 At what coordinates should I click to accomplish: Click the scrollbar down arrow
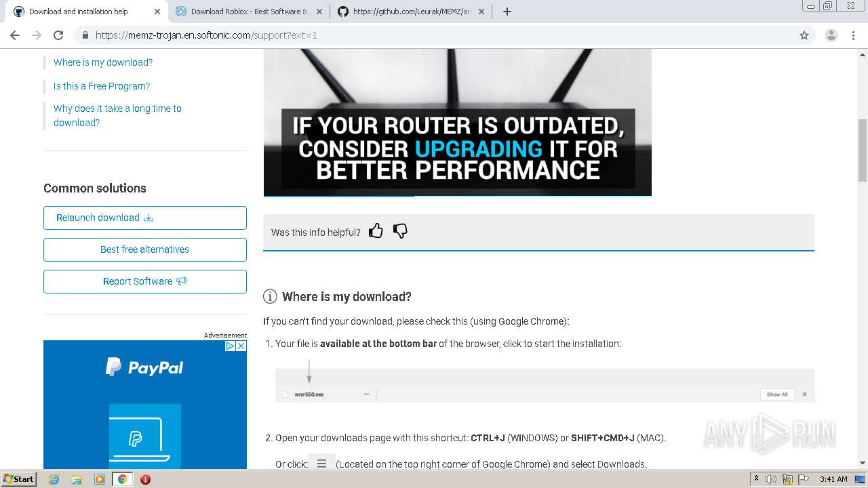click(863, 464)
